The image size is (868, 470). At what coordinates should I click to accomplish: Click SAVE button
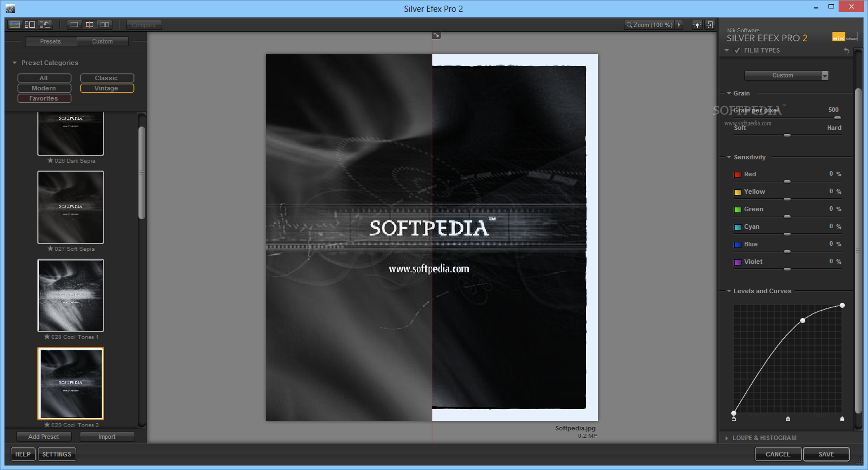(826, 454)
